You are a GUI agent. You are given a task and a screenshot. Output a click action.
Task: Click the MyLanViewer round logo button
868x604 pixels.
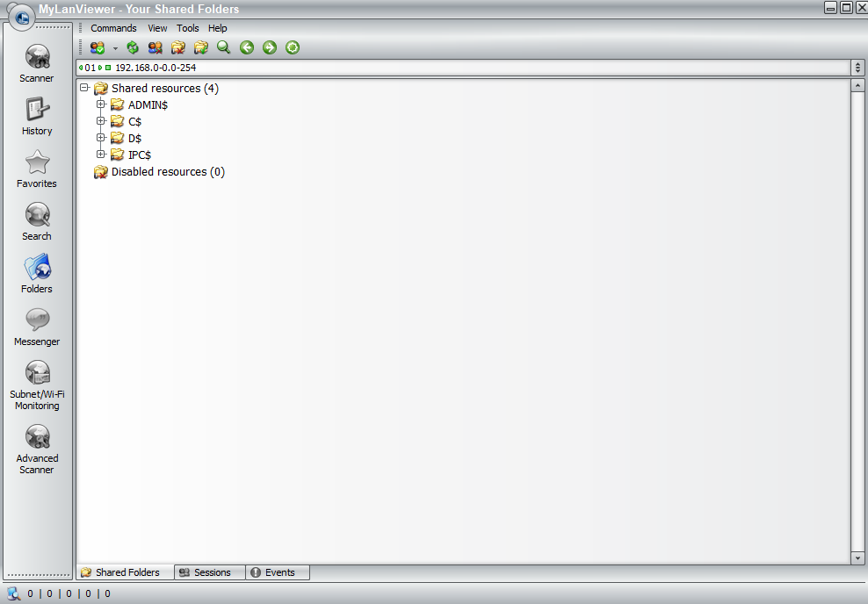pos(22,17)
